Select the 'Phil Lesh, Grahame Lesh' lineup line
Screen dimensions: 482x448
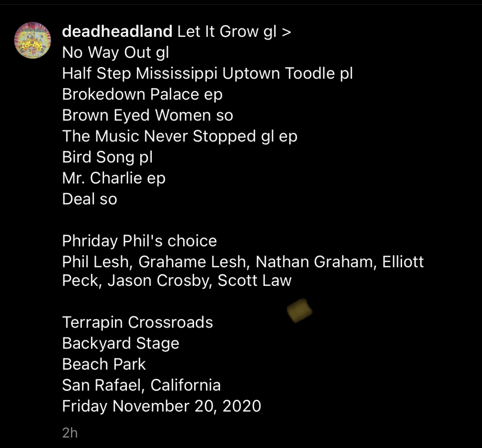243,262
